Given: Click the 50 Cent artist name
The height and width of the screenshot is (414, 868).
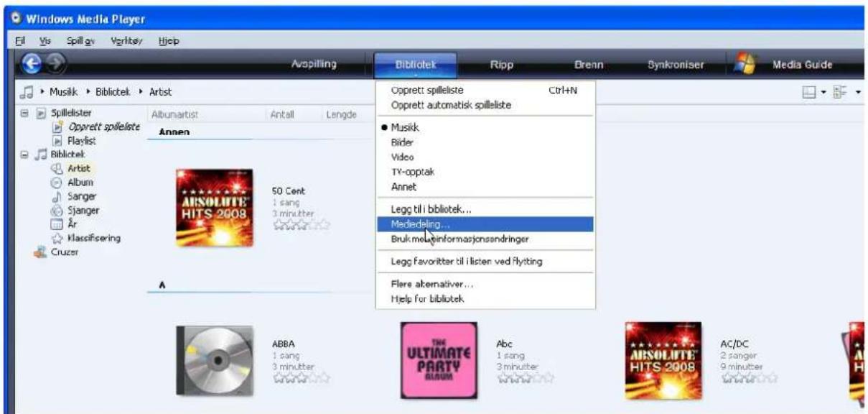Looking at the screenshot, I should pos(289,191).
